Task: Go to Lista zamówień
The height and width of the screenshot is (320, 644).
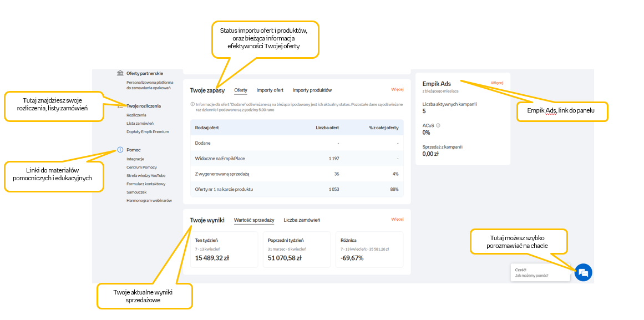Action: 140,123
